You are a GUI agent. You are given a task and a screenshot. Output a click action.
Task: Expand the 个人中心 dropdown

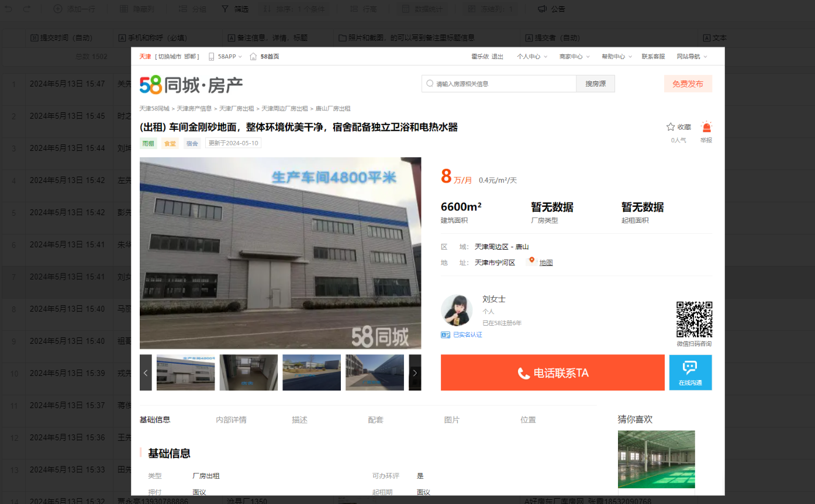pos(531,57)
